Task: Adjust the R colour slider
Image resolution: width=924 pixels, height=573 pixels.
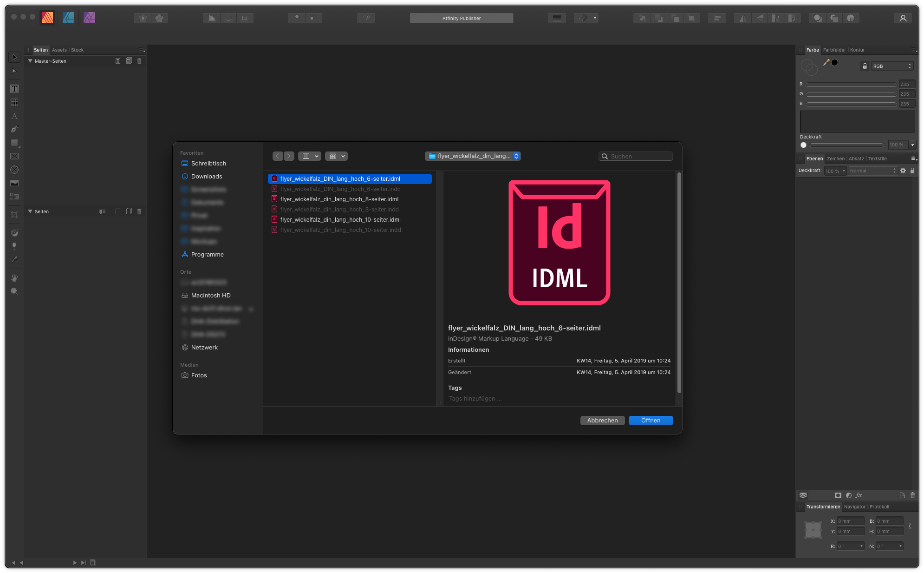Action: pyautogui.click(x=851, y=84)
